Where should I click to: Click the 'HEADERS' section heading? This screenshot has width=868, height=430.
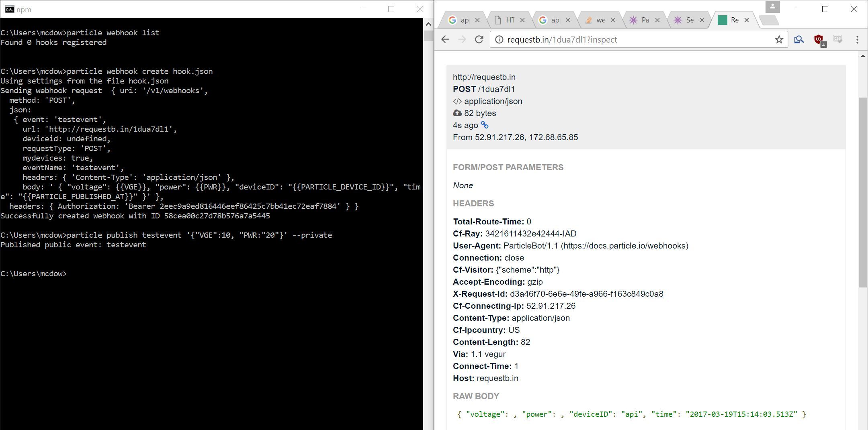tap(473, 204)
